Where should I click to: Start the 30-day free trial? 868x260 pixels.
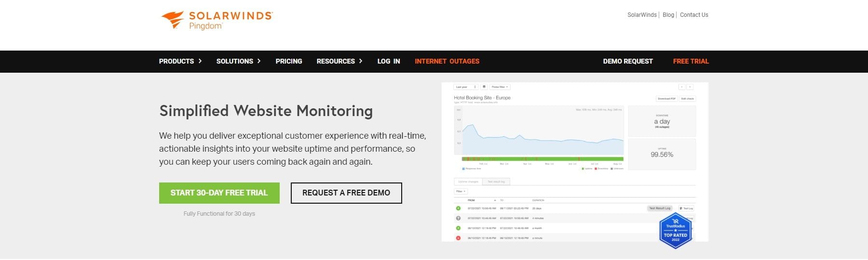pos(219,193)
